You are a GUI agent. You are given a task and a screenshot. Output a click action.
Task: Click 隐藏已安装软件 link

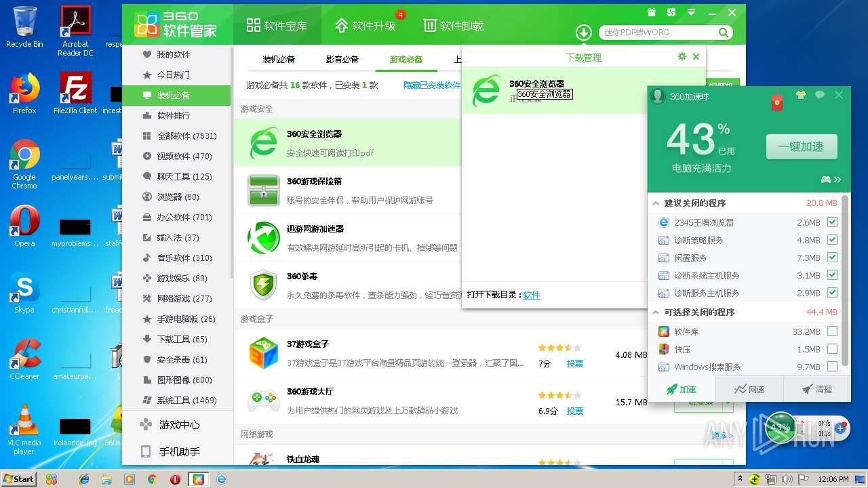tap(431, 85)
